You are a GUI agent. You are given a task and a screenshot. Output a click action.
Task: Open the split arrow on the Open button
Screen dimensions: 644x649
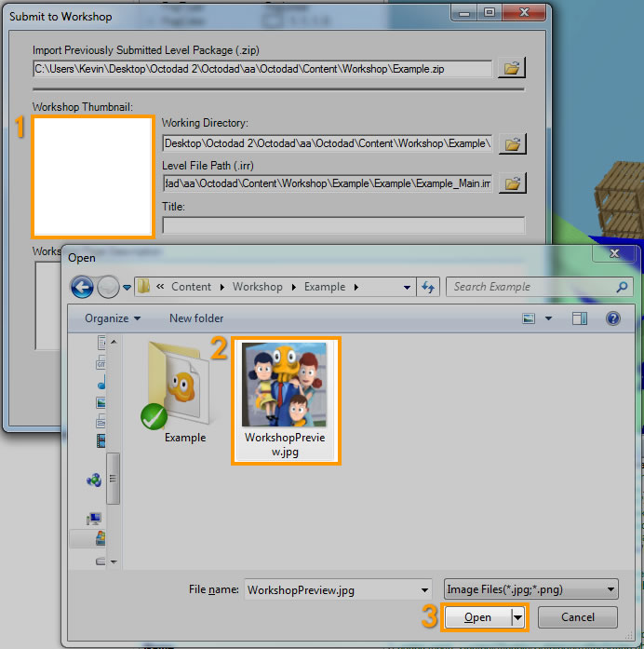[x=517, y=617]
